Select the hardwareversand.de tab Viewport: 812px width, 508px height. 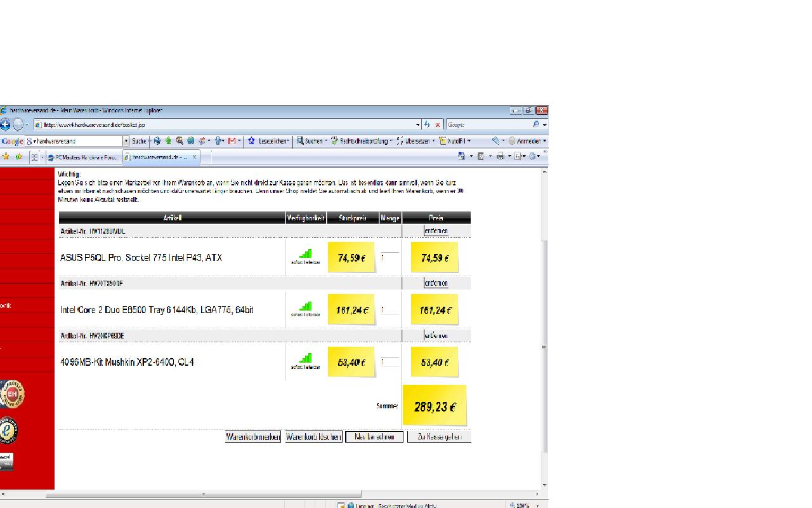159,156
